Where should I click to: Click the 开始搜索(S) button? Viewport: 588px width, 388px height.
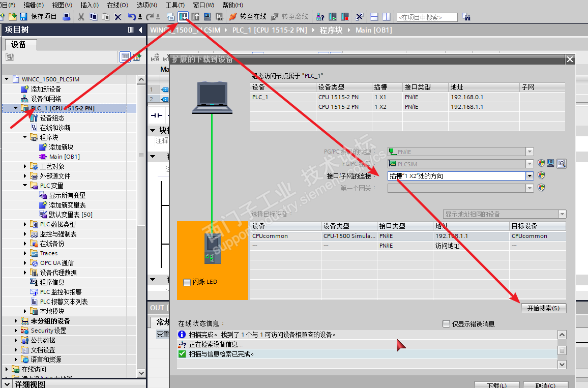(543, 308)
